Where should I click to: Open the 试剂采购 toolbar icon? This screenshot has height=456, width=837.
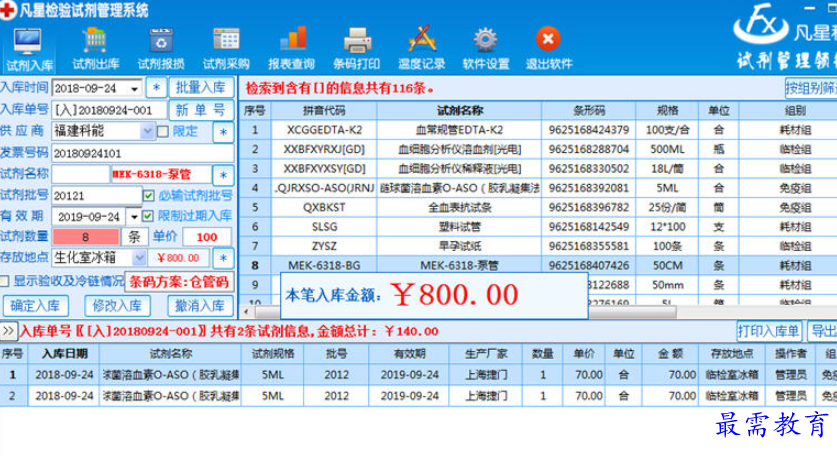(x=226, y=49)
